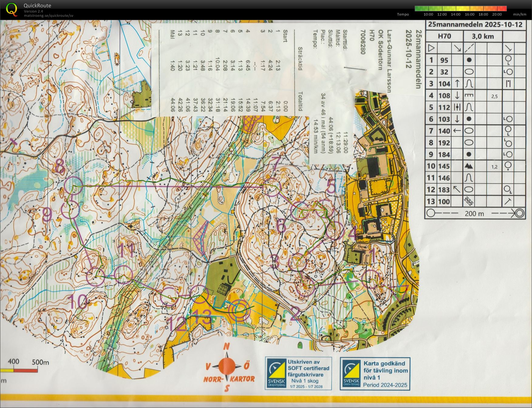532x408 pixels.
Task: Click the wavy marsh symbol in row 13
Action: [x=469, y=201]
